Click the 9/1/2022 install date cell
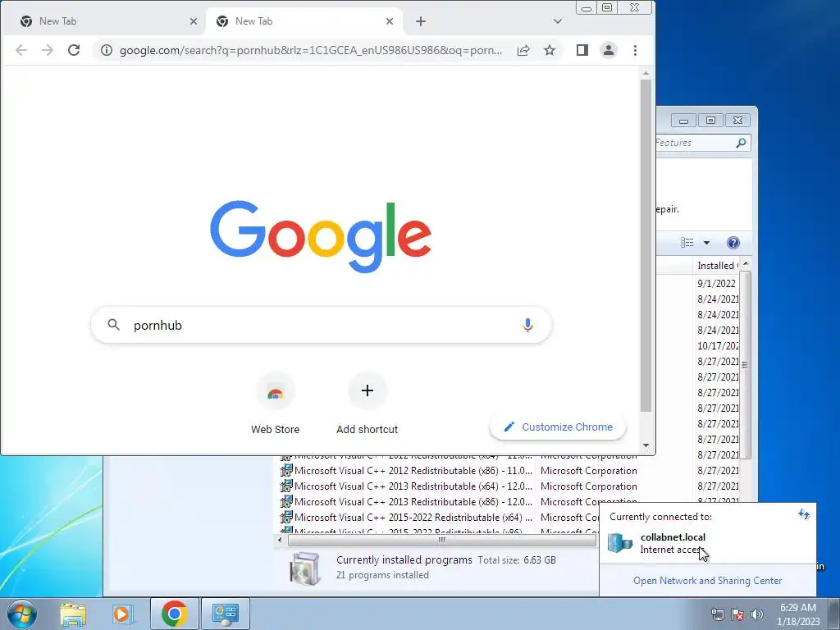840x630 pixels. [716, 283]
